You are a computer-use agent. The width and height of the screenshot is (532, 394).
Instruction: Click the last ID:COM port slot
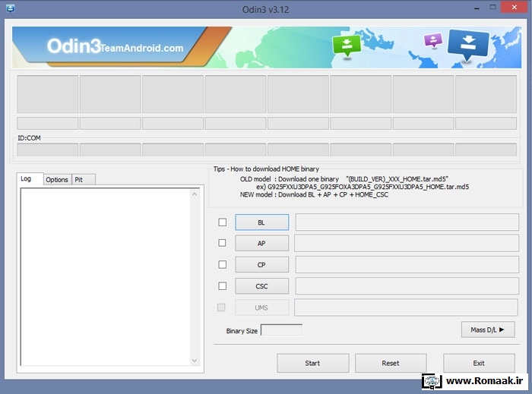pyautogui.click(x=486, y=150)
